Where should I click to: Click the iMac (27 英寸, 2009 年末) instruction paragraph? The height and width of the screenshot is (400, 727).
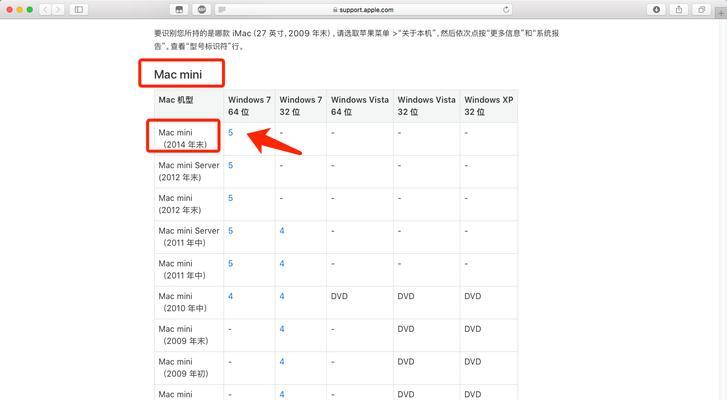[357, 40]
